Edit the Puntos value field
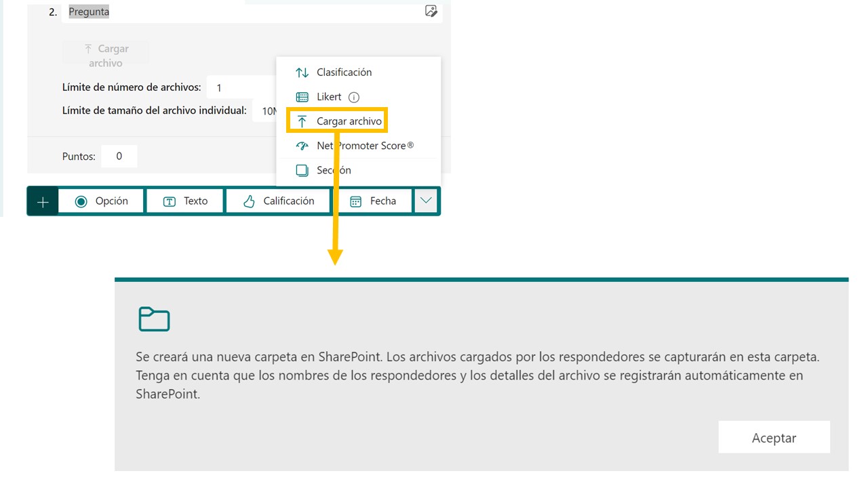 [x=119, y=156]
